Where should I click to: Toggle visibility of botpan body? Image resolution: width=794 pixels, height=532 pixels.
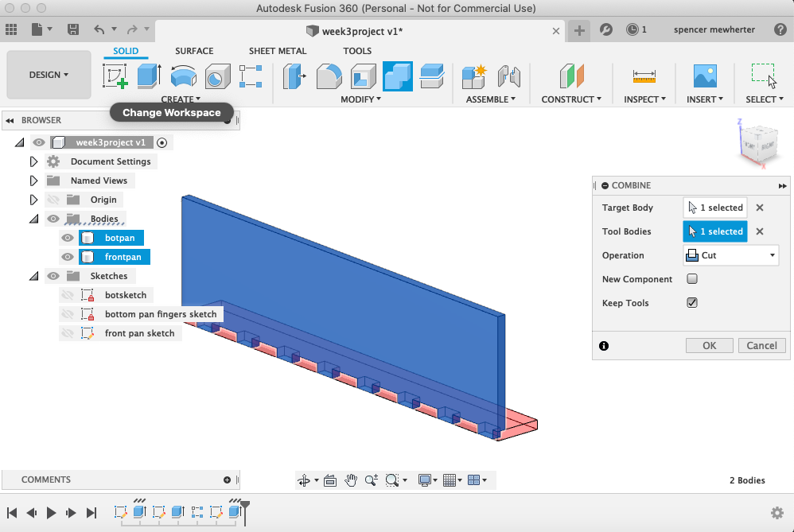click(x=68, y=238)
